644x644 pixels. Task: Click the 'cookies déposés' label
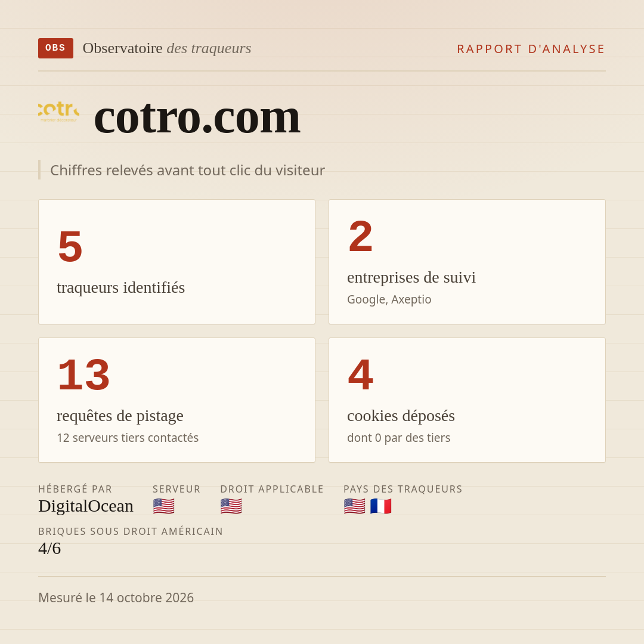pyautogui.click(x=401, y=416)
